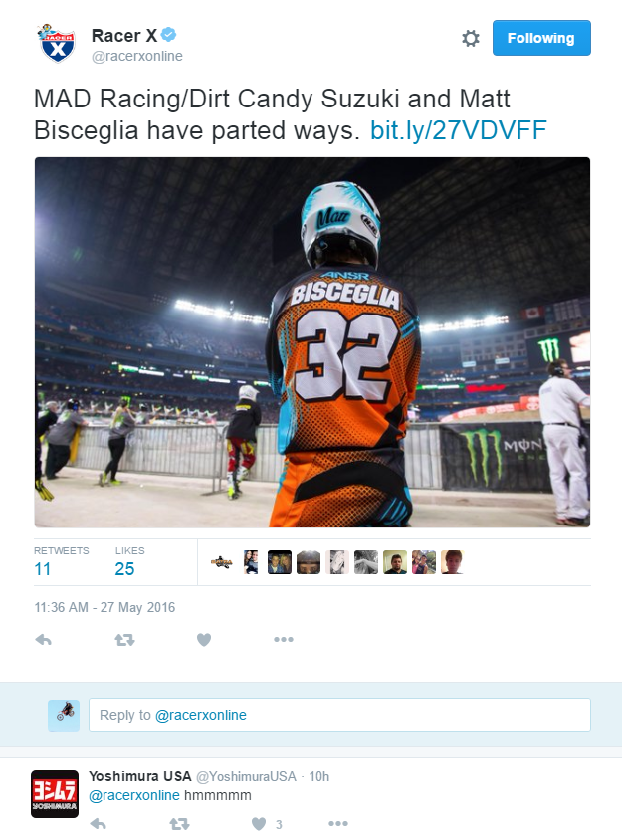The image size is (622, 840).
Task: Open more options on Yoshimura reply
Action: [x=338, y=823]
